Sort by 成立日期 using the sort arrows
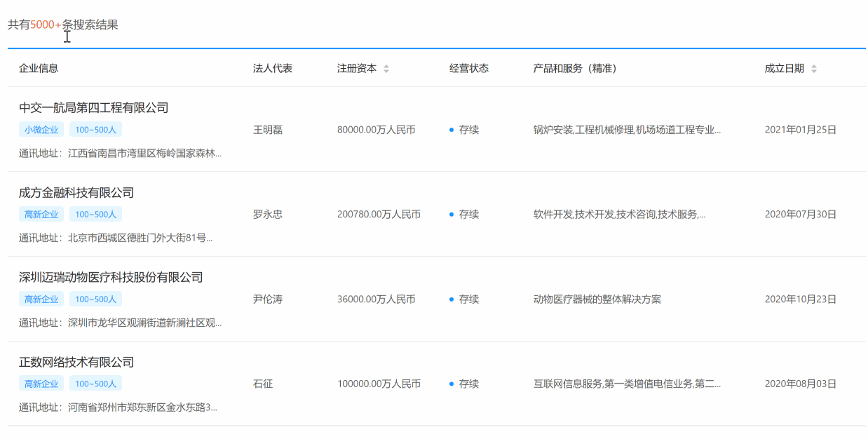 click(x=813, y=69)
